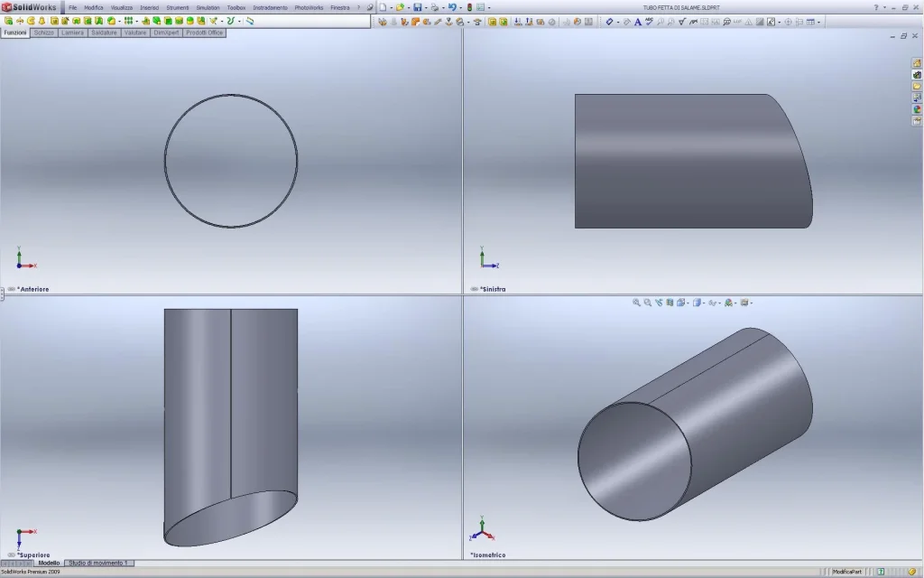Click the ModificaPart status bar entry
This screenshot has height=578, width=924.
coord(846,572)
